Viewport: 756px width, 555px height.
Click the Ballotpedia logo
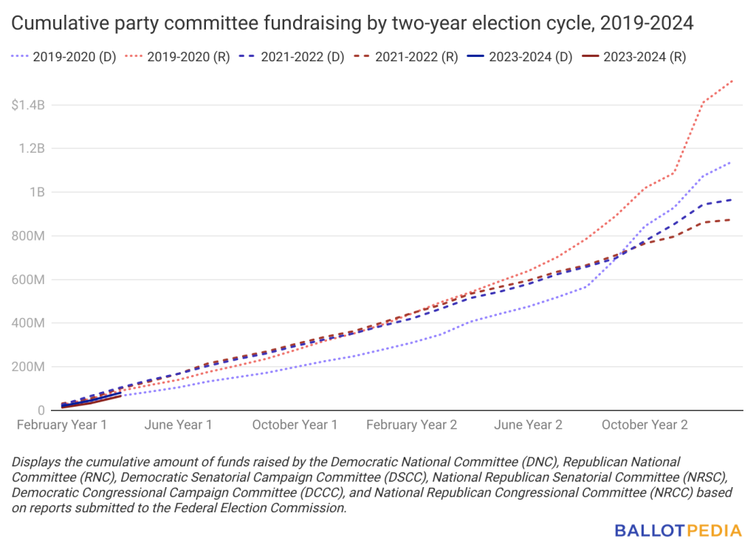pos(678,531)
